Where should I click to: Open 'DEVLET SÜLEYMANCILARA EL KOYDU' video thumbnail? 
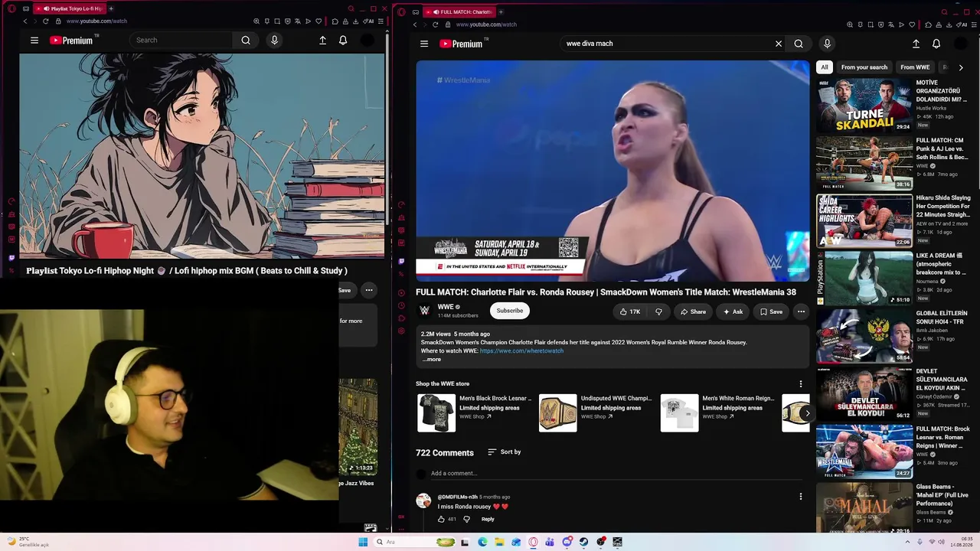(x=864, y=393)
